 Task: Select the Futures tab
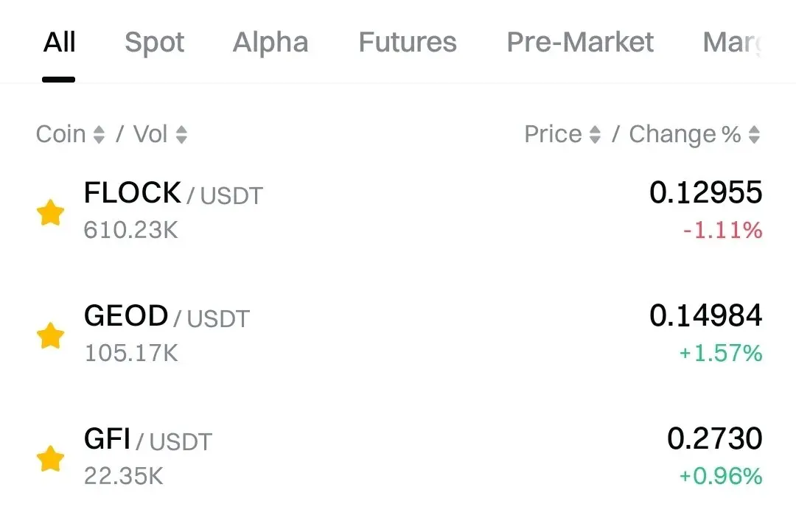pos(408,43)
